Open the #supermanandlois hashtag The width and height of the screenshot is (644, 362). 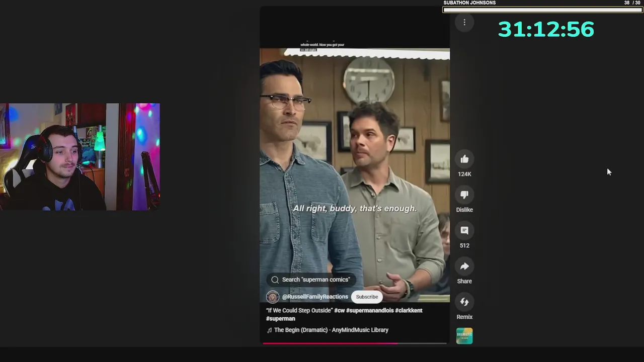[370, 310]
